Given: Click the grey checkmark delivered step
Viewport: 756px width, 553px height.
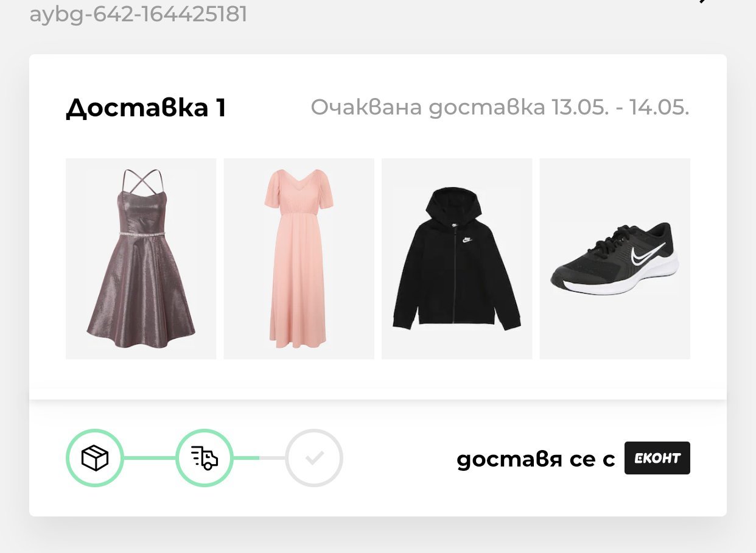Looking at the screenshot, I should pyautogui.click(x=314, y=458).
